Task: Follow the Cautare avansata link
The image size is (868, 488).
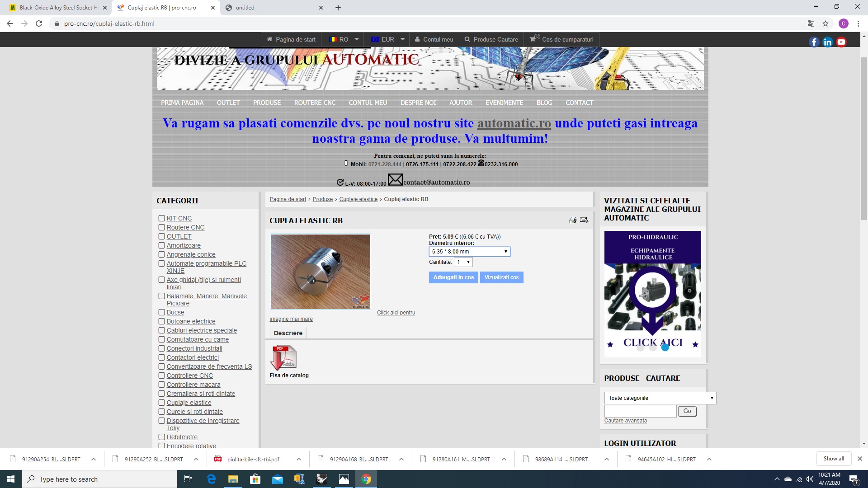Action: point(625,421)
